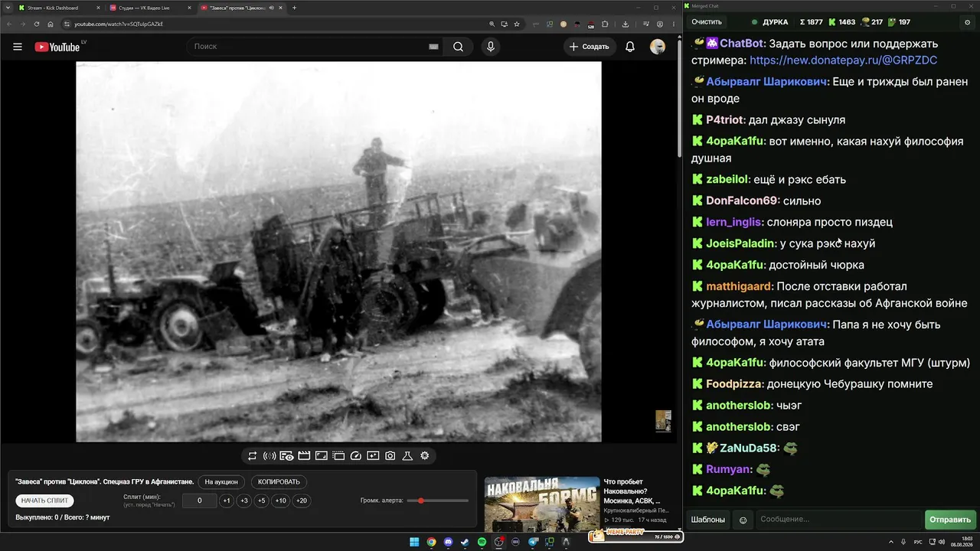
Task: Add +20 minutes to split
Action: [x=301, y=500]
